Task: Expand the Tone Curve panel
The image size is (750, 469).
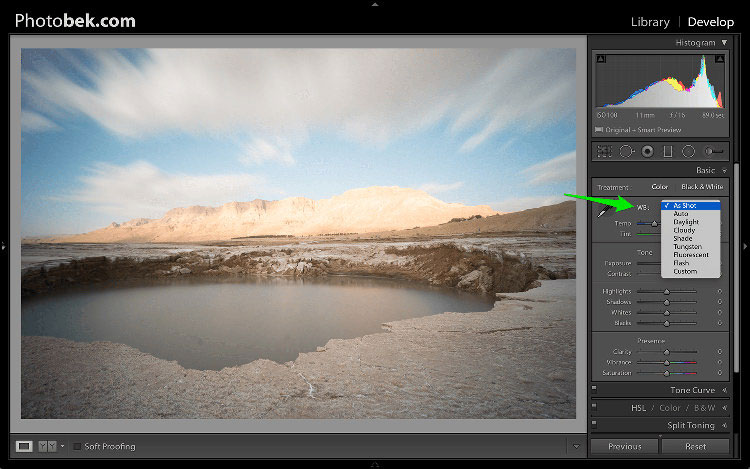Action: point(724,390)
